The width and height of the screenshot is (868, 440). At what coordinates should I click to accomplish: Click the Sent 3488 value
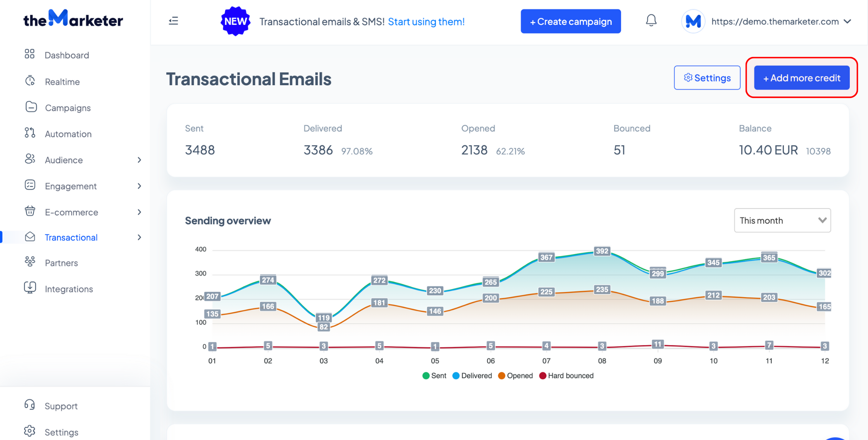click(x=200, y=150)
